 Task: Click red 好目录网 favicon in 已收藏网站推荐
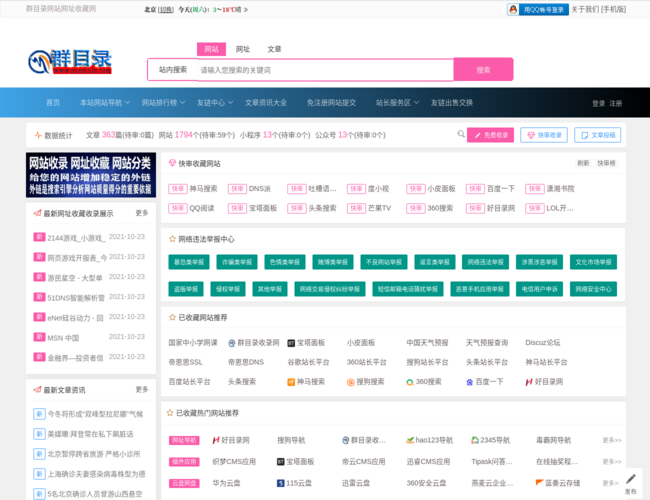point(529,382)
